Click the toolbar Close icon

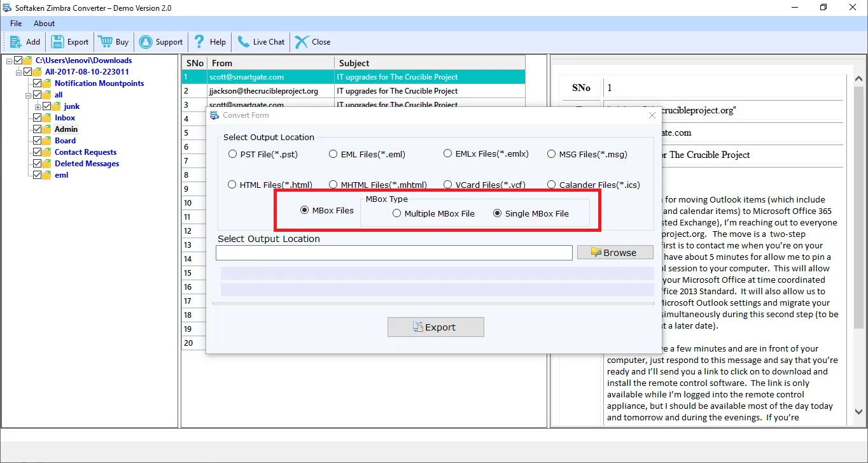coord(302,42)
